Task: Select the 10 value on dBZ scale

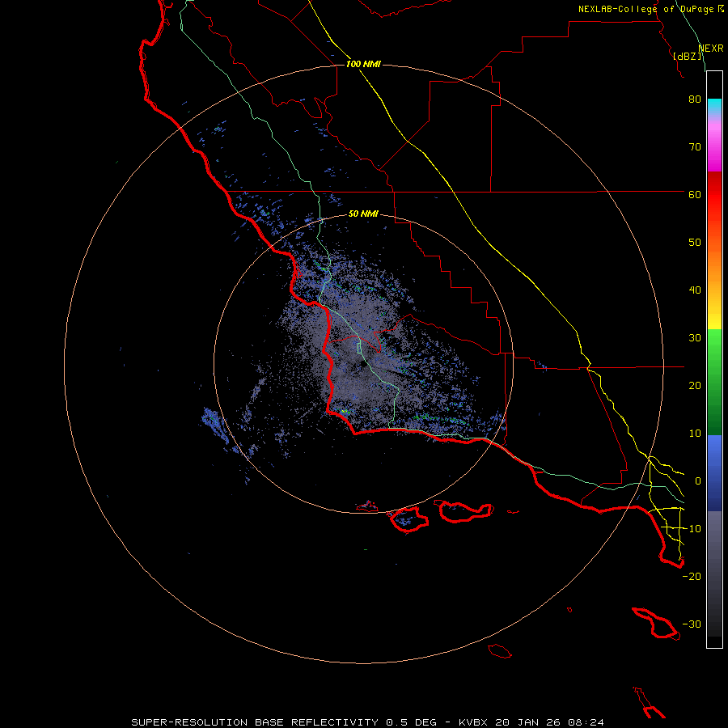Action: pyautogui.click(x=695, y=434)
